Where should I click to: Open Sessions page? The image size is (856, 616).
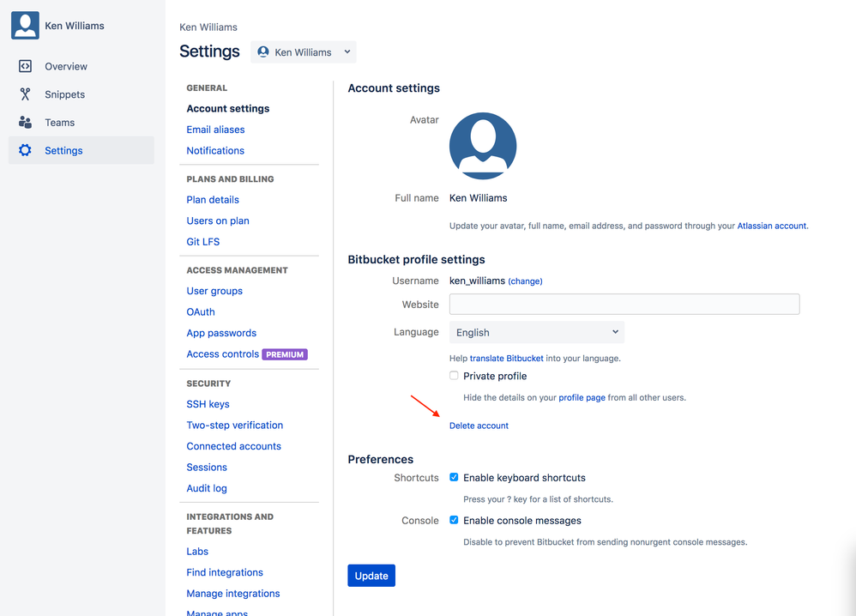coord(207,467)
